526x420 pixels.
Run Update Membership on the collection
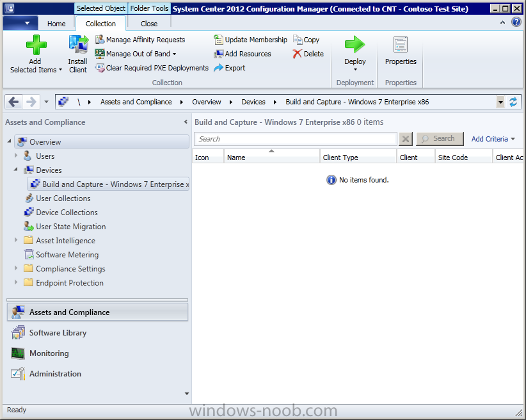250,40
